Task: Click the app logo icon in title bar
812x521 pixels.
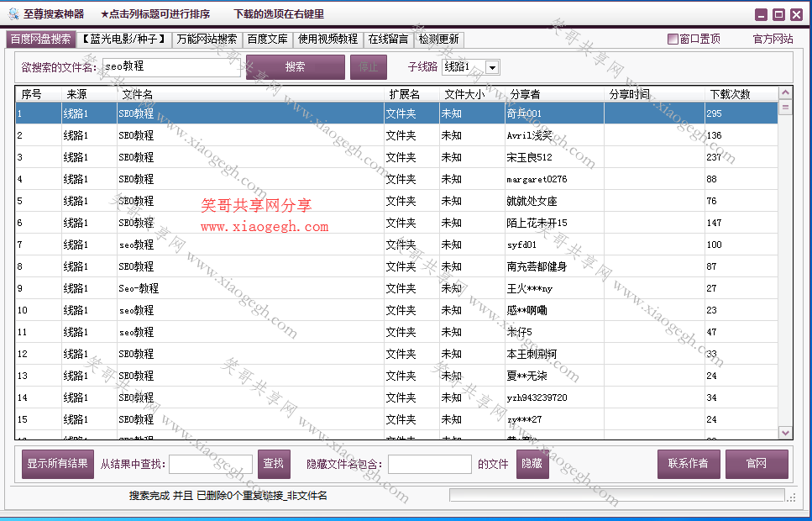Action: click(13, 14)
